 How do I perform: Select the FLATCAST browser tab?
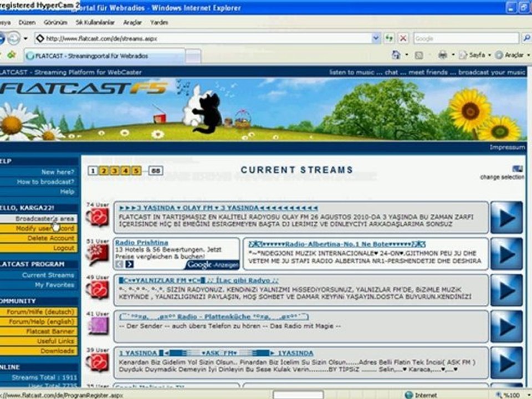105,56
